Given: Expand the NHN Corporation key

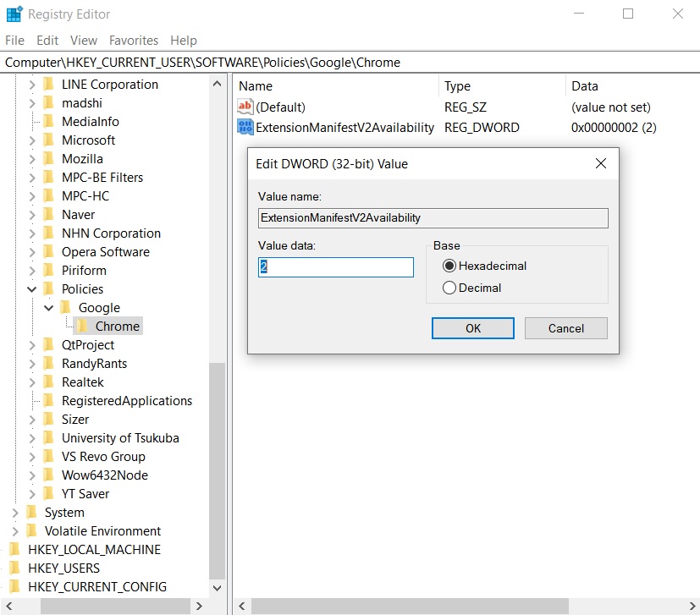Looking at the screenshot, I should click(x=31, y=233).
